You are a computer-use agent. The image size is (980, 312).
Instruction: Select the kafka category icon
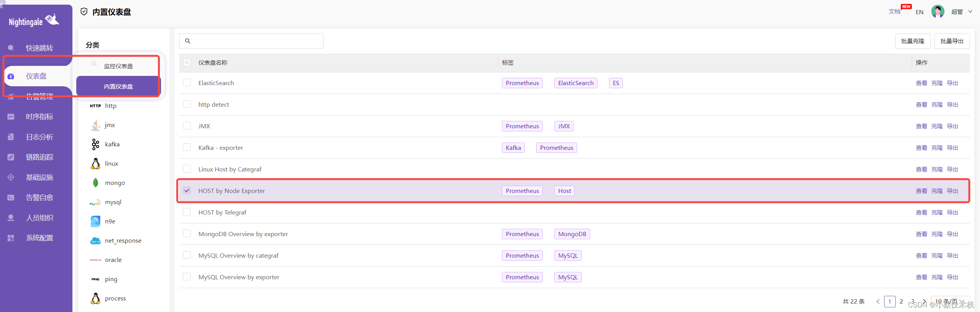tap(95, 144)
